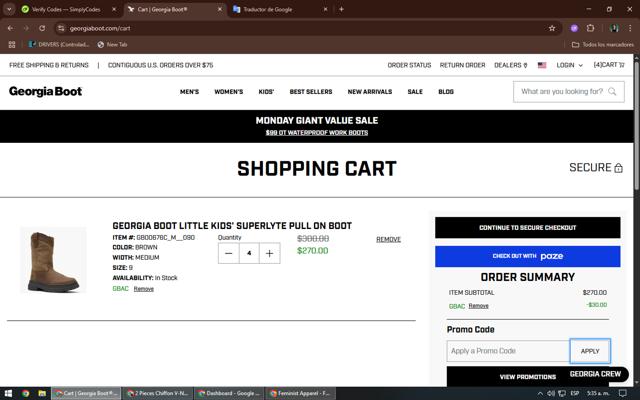Remove the boot item from cart
This screenshot has height=400, width=640.
pyautogui.click(x=388, y=239)
